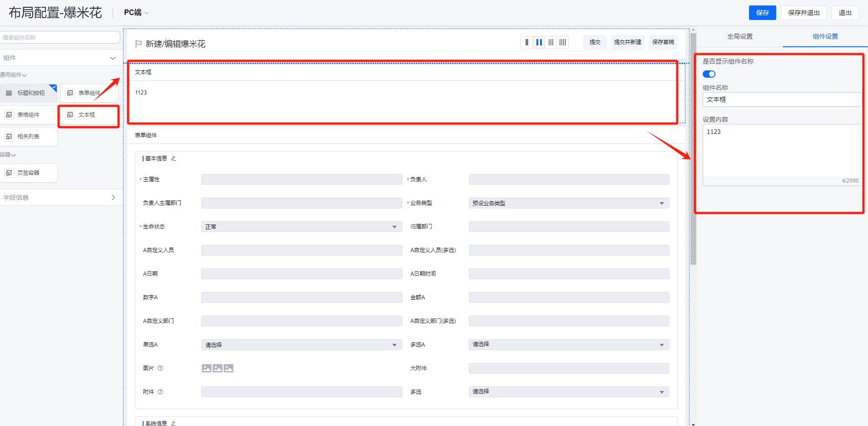Click the flag icon beside 新建/编辑爆米花
868x426 pixels.
pos(139,44)
